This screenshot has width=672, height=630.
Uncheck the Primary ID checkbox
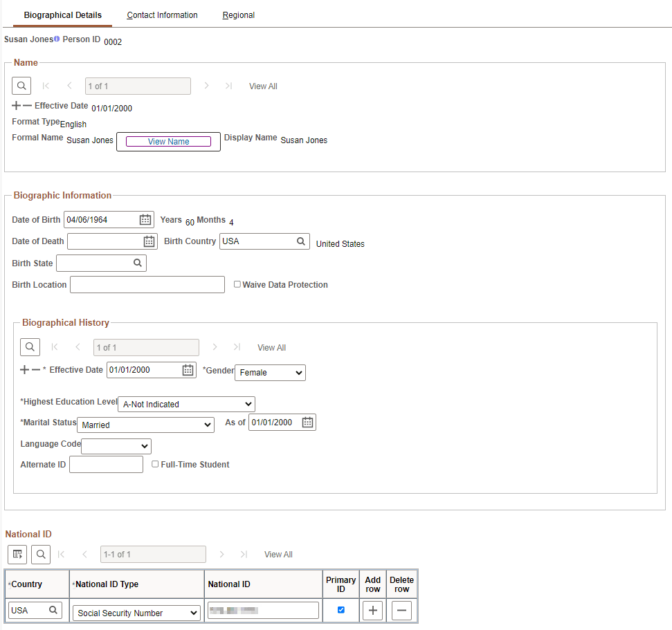340,610
